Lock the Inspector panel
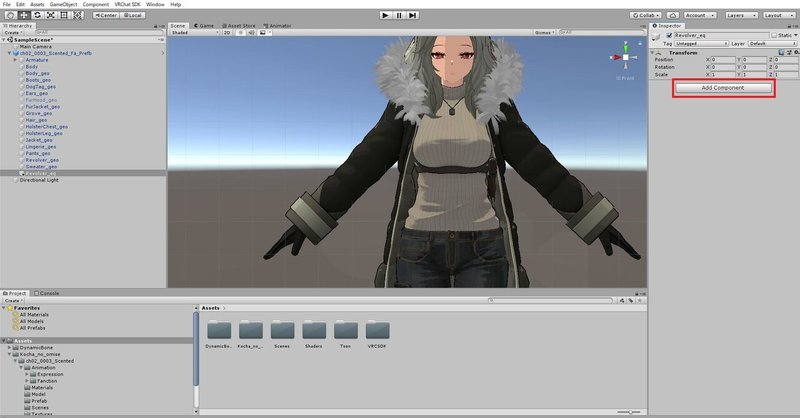The width and height of the screenshot is (800, 418). tap(790, 26)
